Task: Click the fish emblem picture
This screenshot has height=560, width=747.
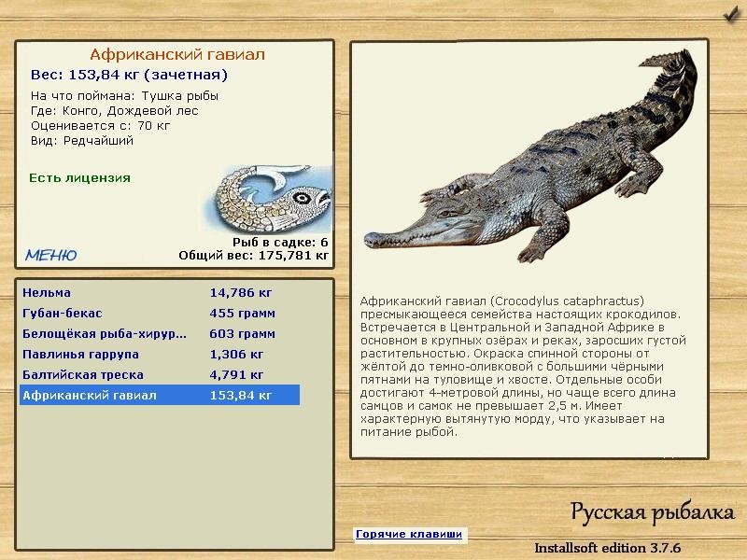Action: [x=268, y=199]
